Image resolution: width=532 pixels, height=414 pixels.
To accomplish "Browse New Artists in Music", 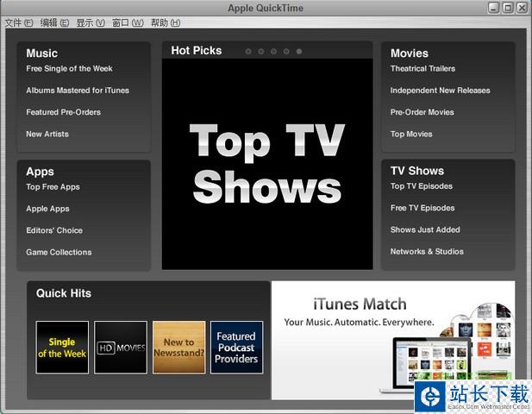I will 47,134.
